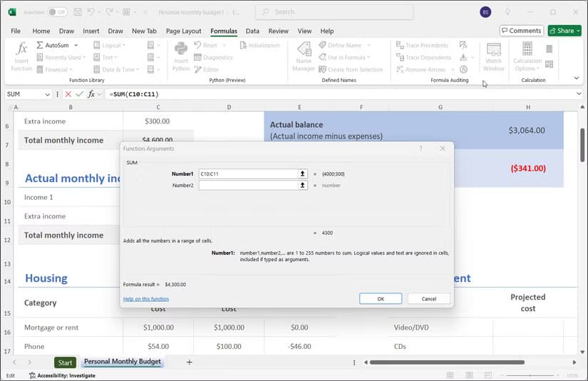Image resolution: width=588 pixels, height=381 pixels.
Task: Click the vertical scrollbar thumb
Action: (582, 145)
